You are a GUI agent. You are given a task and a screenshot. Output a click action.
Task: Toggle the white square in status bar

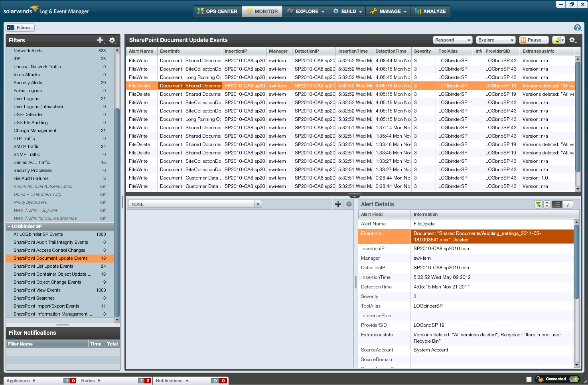(529, 379)
